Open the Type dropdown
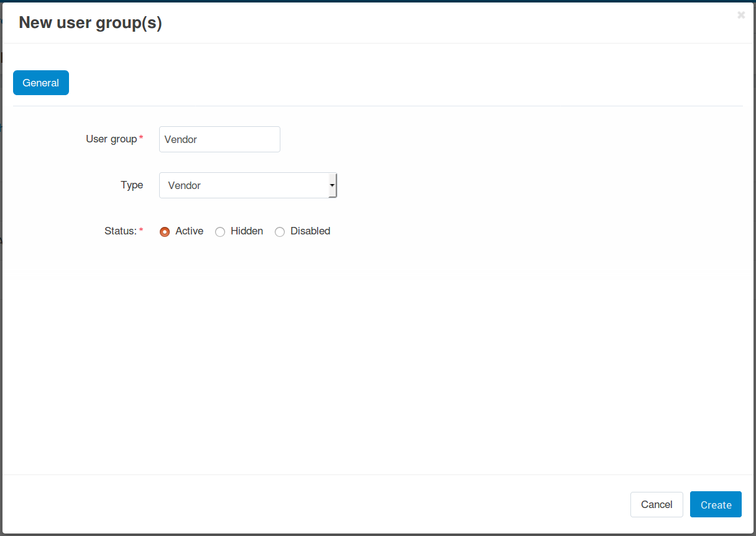Image resolution: width=756 pixels, height=536 pixels. pyautogui.click(x=248, y=185)
